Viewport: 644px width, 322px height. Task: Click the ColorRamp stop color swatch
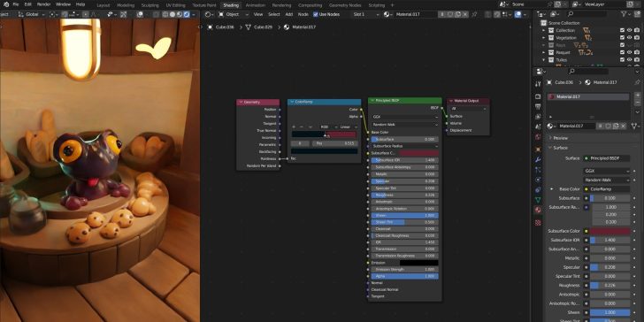coord(325,151)
